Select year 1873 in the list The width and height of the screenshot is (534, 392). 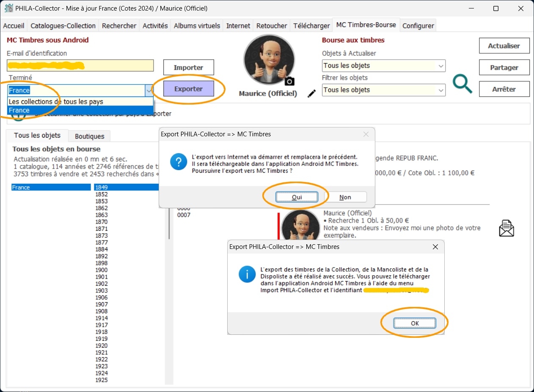(102, 235)
